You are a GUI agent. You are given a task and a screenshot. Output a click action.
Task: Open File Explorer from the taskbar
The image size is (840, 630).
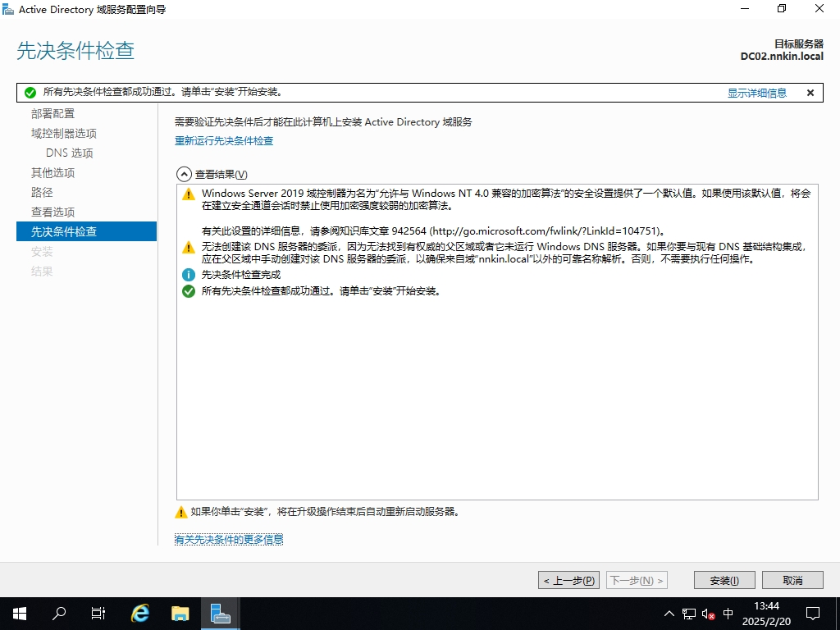point(180,613)
